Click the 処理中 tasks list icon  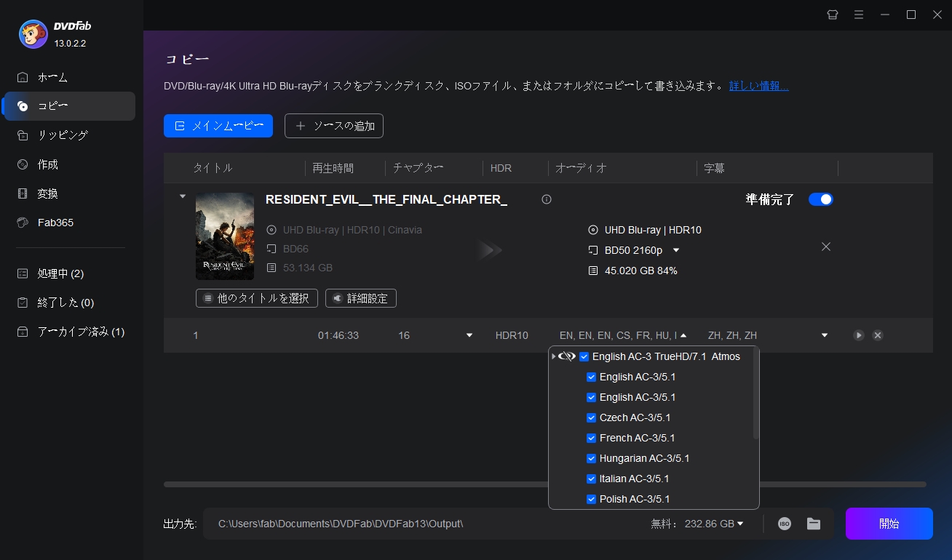(23, 273)
